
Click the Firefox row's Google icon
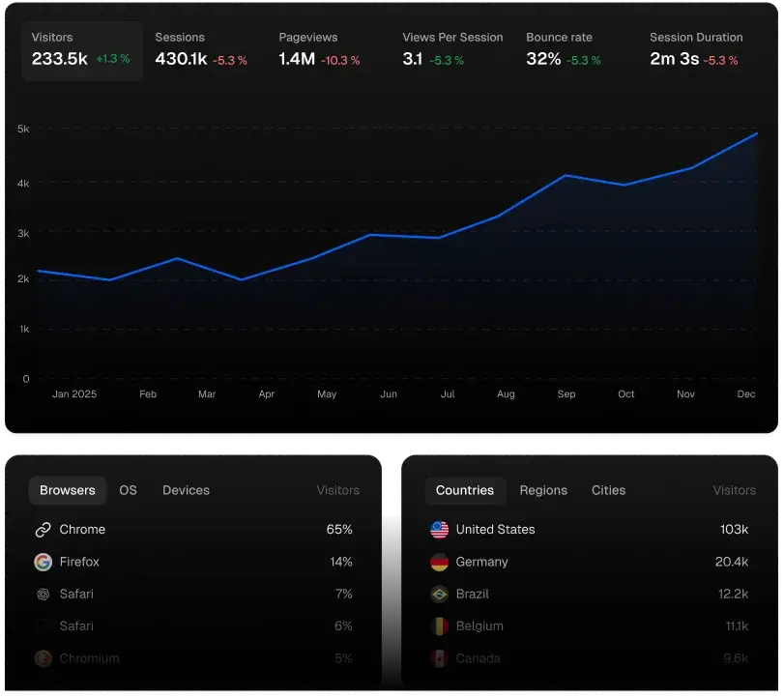tap(43, 562)
